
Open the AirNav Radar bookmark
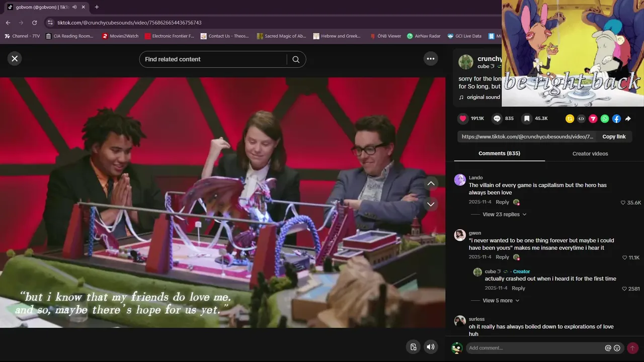tap(424, 36)
